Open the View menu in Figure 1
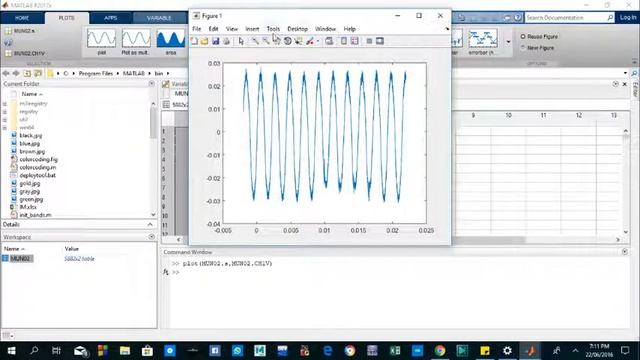Screen dimensions: 640x360 tap(232, 29)
